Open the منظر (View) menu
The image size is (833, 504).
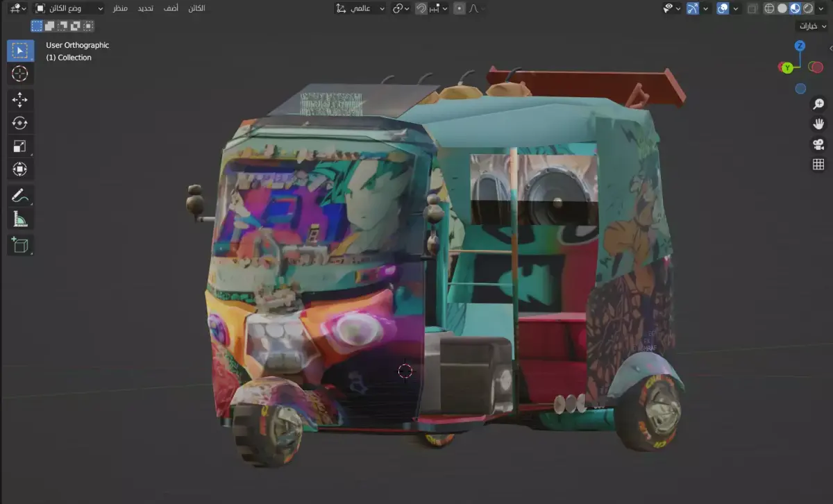[121, 8]
